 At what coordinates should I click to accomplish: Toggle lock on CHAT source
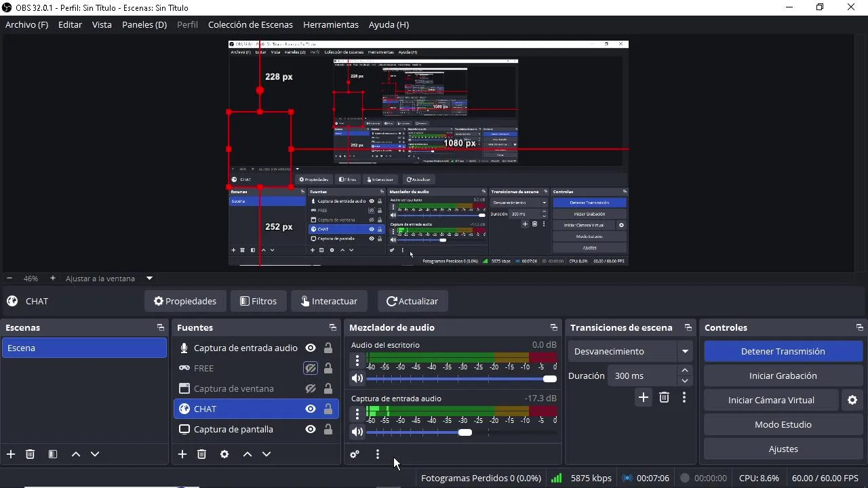pyautogui.click(x=328, y=409)
